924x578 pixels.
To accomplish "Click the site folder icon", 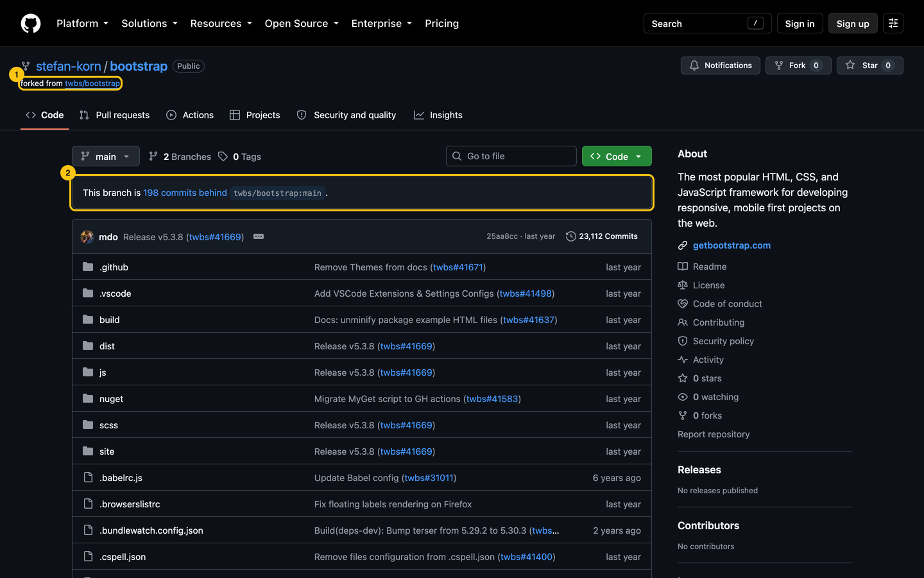I will point(88,451).
